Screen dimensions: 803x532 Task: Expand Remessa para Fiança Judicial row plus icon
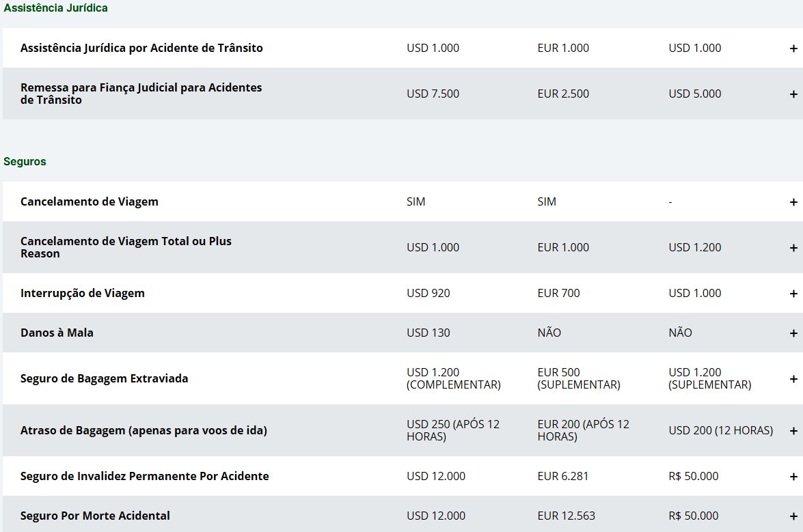tap(793, 94)
